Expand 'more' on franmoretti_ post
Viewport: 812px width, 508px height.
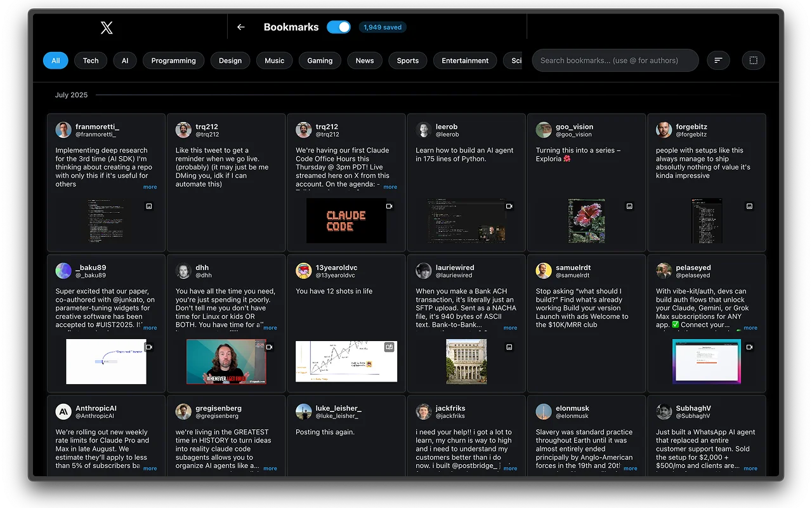tap(150, 187)
